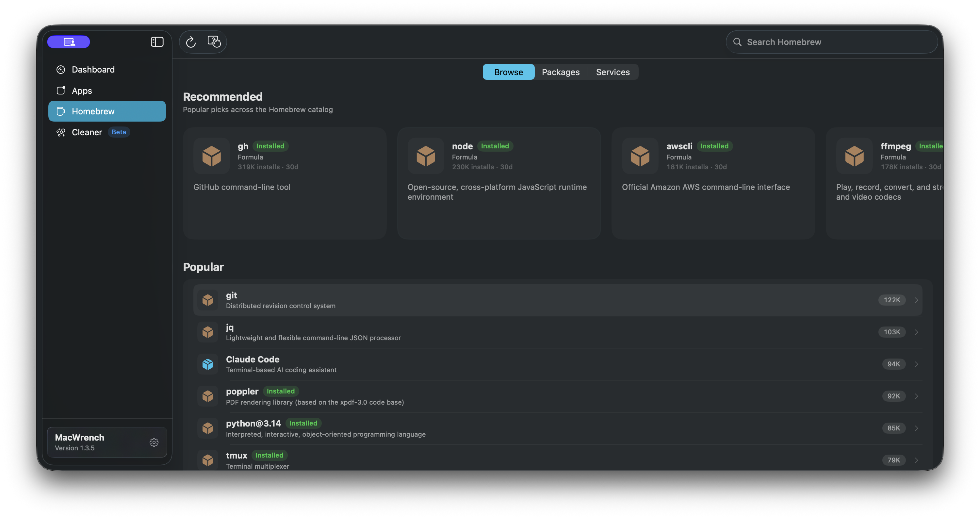The width and height of the screenshot is (980, 519).
Task: Click the node package box icon
Action: (x=426, y=156)
